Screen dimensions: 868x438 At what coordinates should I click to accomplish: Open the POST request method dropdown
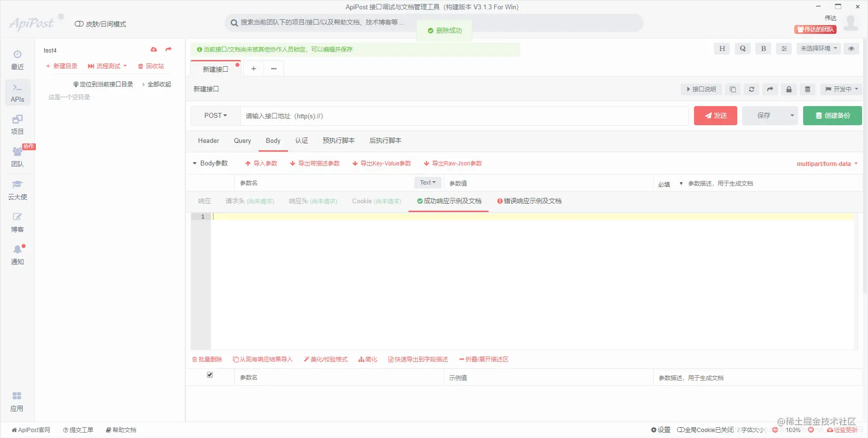coord(216,116)
